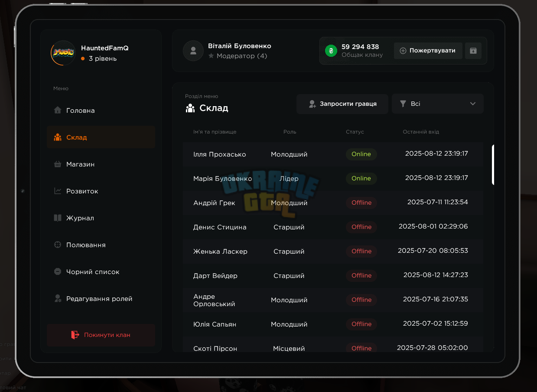Click Старший role in Денис Стицина row
The height and width of the screenshot is (392, 537).
pos(289,227)
